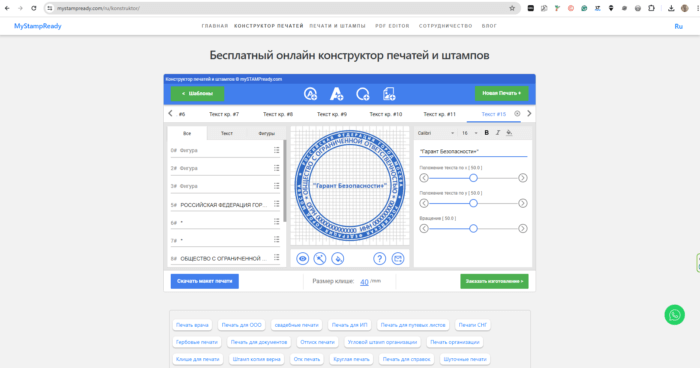Open the menu for the 7# row
The height and width of the screenshot is (368, 700).
pyautogui.click(x=277, y=240)
